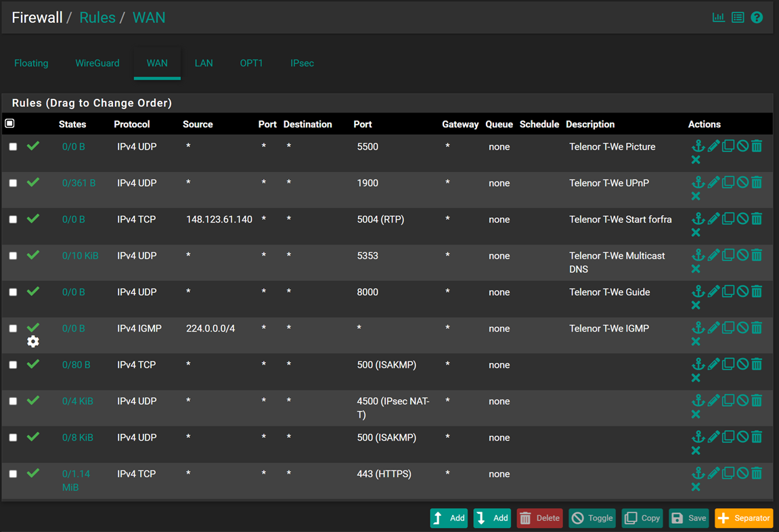779x532 pixels.
Task: Copy the Telenor T-We UPnP rule
Action: coord(728,183)
